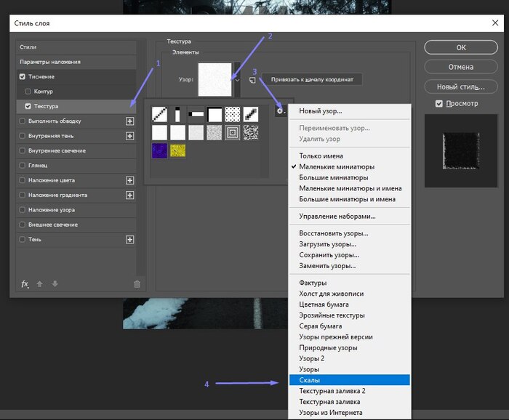Image resolution: width=509 pixels, height=420 pixels.
Task: Click the move effect up arrow
Action: (39, 284)
